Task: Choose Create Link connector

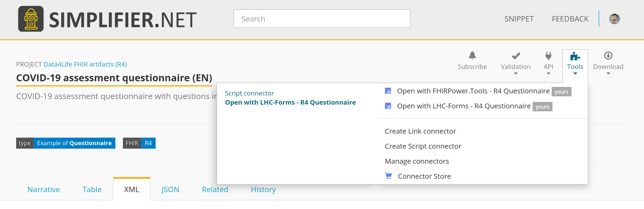Action: pos(420,131)
